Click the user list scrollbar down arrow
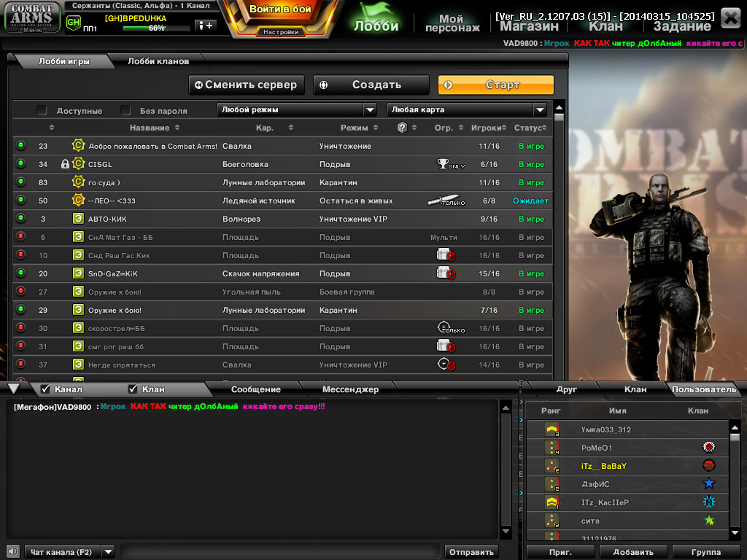Viewport: 747px width, 560px height. [x=735, y=533]
